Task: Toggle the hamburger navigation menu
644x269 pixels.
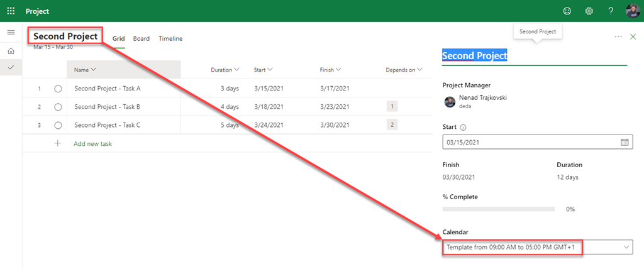Action: coord(11,32)
